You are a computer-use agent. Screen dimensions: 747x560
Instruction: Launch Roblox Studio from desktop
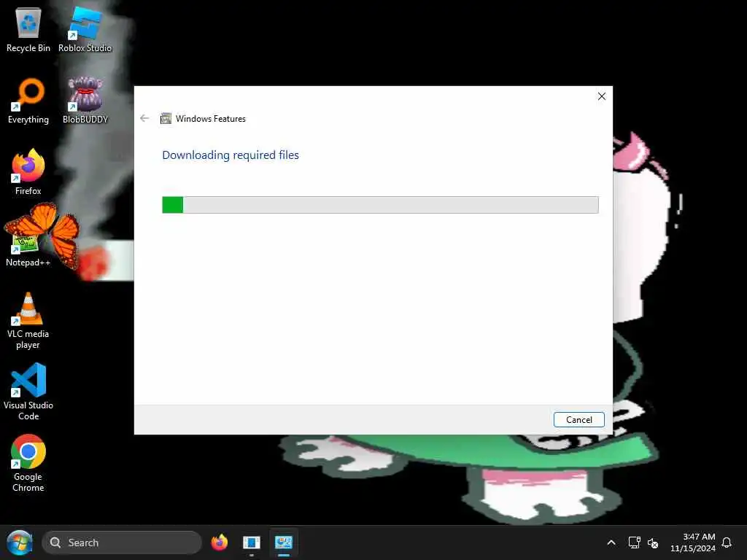[x=85, y=30]
